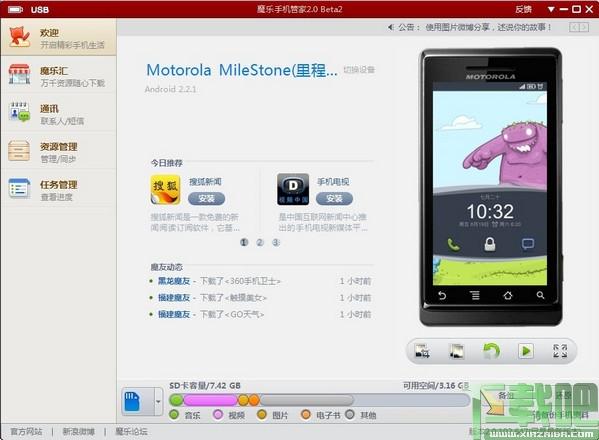Viewport: 599px width, 440px height.
Task: Click the 搜狐新闻 app icon
Action: tap(165, 189)
